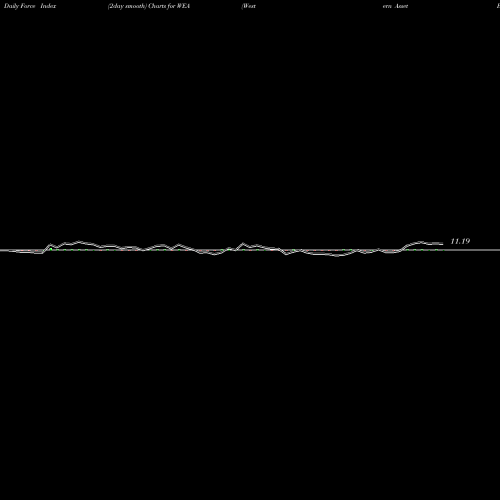This screenshot has height=500, width=500.
Task: Click the 11.19 value label
Action: pos(460,241)
